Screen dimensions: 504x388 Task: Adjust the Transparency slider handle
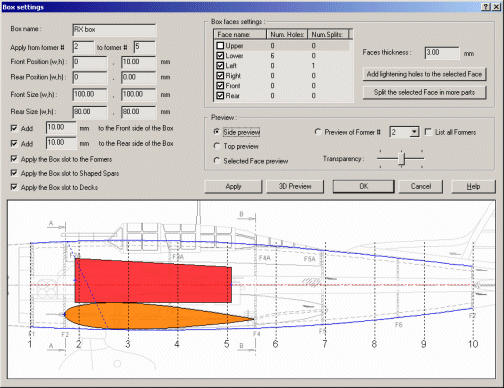point(402,159)
